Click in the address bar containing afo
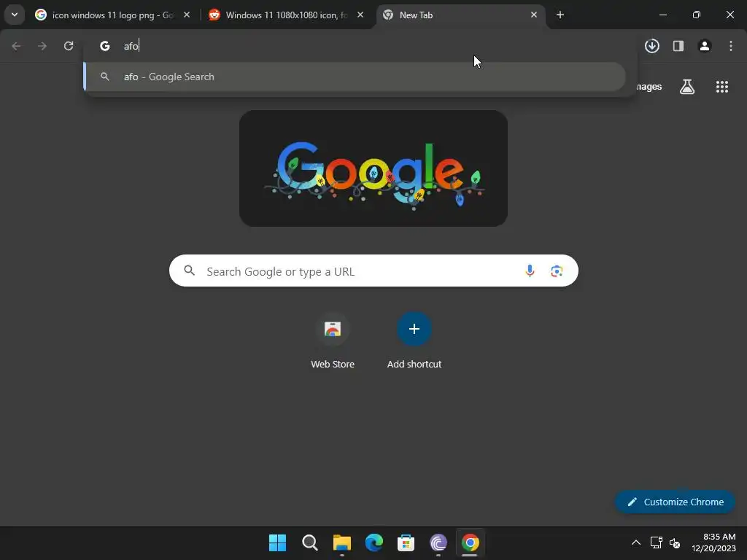The image size is (747, 560). point(362,46)
